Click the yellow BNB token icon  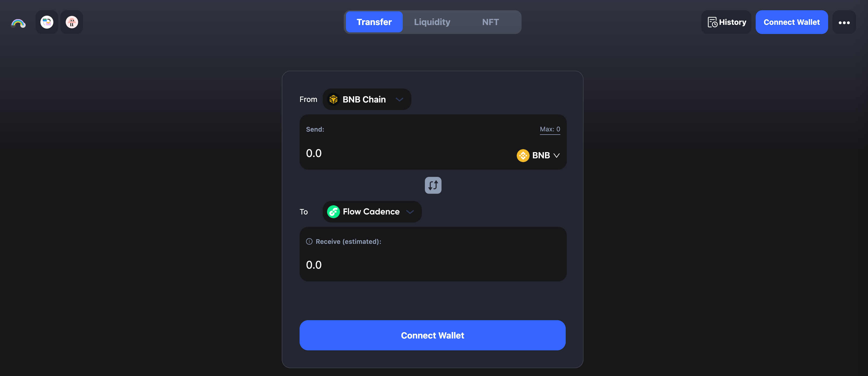pyautogui.click(x=523, y=155)
